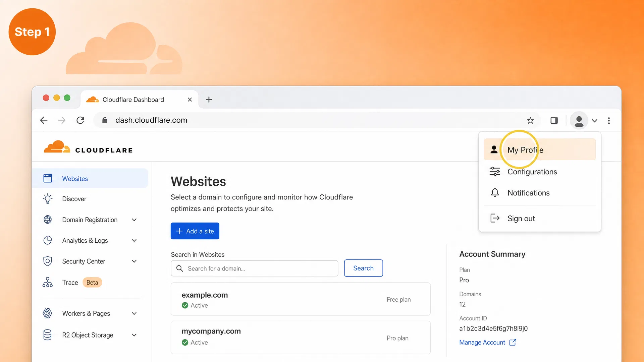Click the Websites window icon in sidebar

(48, 178)
